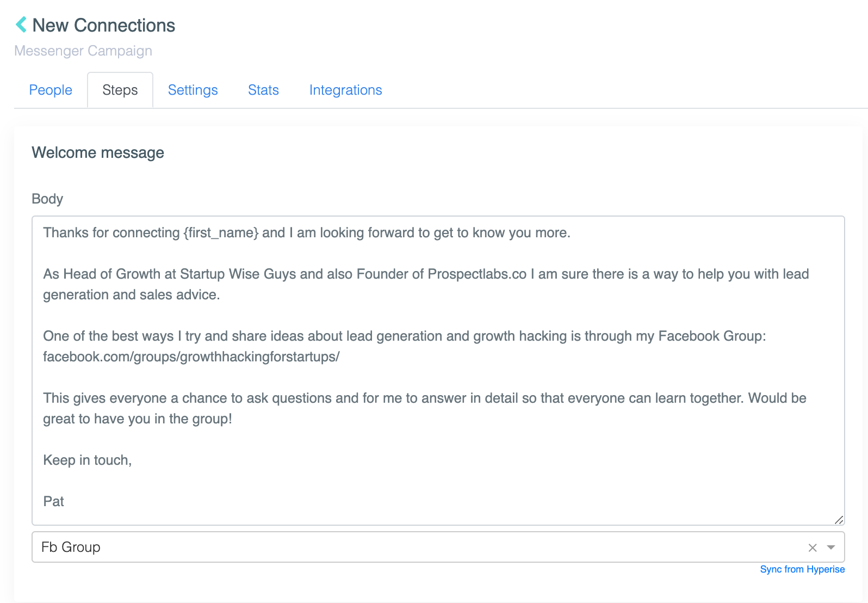Clear the Fb Group selection with X
Image resolution: width=868 pixels, height=603 pixels.
(813, 547)
